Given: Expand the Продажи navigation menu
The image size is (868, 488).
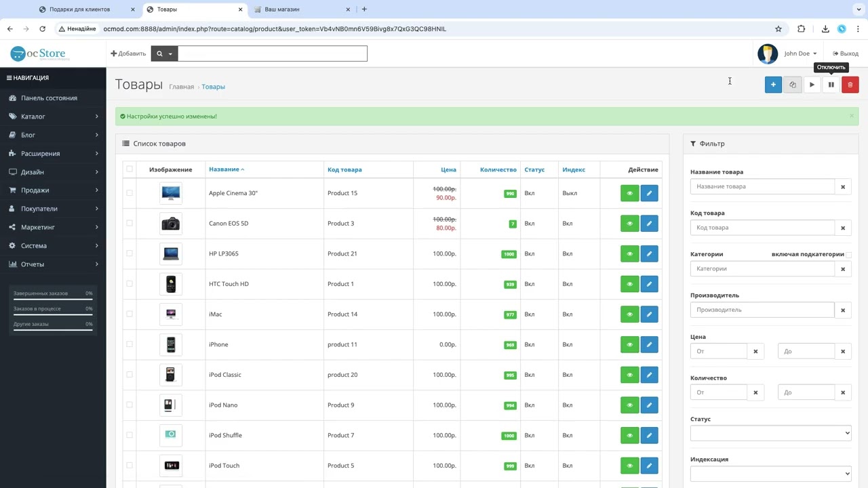Looking at the screenshot, I should [53, 190].
